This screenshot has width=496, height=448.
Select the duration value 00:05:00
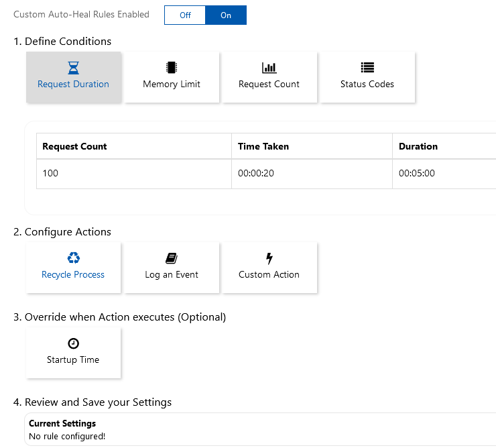point(417,173)
